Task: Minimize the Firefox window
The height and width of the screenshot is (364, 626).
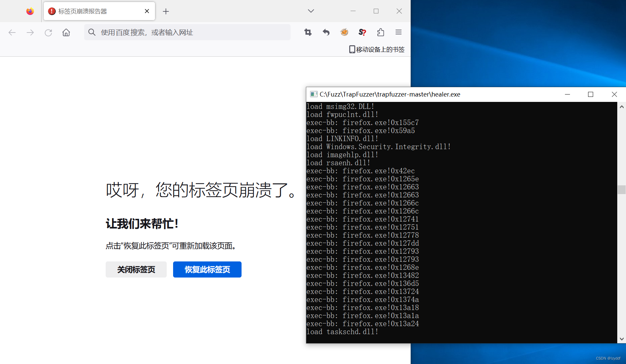Action: point(353,11)
